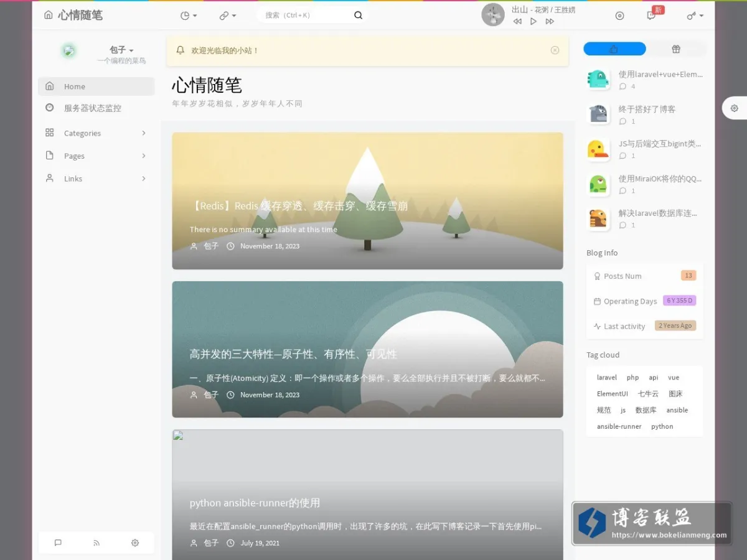Expand the Categories chevron
Screen dimensions: 747x560
[144, 133]
